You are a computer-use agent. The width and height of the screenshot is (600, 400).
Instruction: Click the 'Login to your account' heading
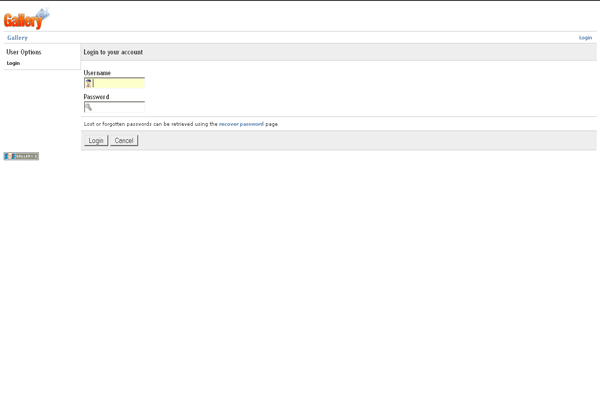point(113,52)
